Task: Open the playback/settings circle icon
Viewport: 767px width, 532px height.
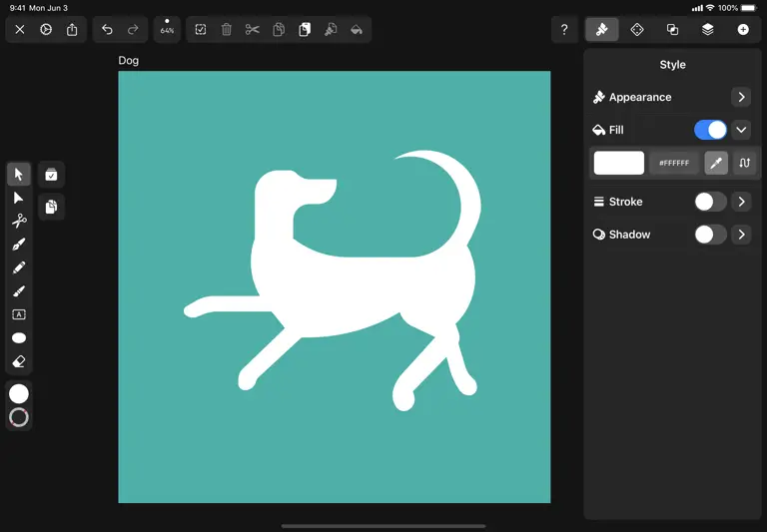Action: pos(46,30)
